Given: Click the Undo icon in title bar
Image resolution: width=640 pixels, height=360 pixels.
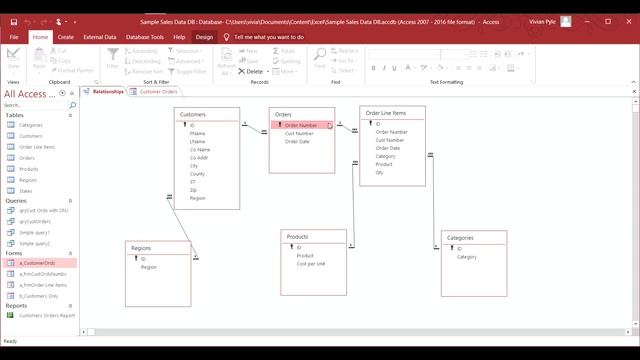Looking at the screenshot, I should (27, 22).
